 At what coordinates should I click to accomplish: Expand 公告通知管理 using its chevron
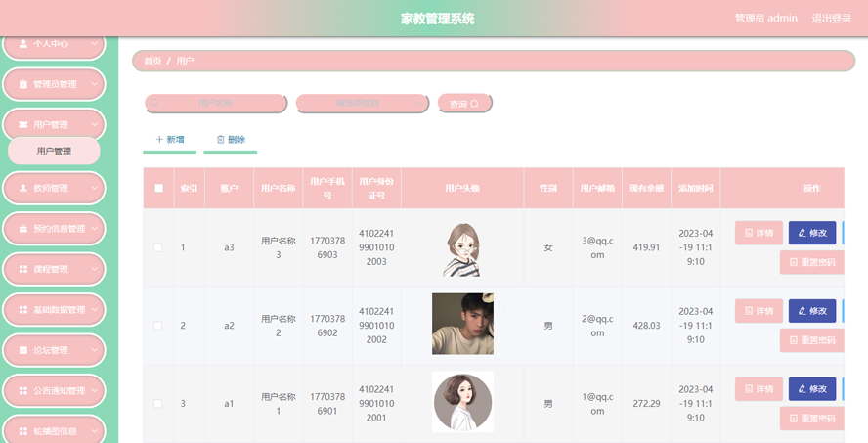point(94,390)
